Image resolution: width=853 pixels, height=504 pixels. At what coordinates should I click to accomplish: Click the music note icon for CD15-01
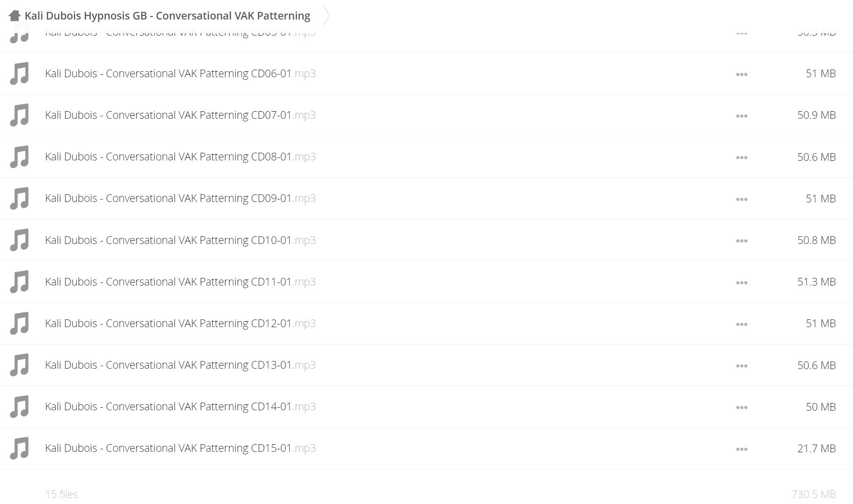[19, 448]
